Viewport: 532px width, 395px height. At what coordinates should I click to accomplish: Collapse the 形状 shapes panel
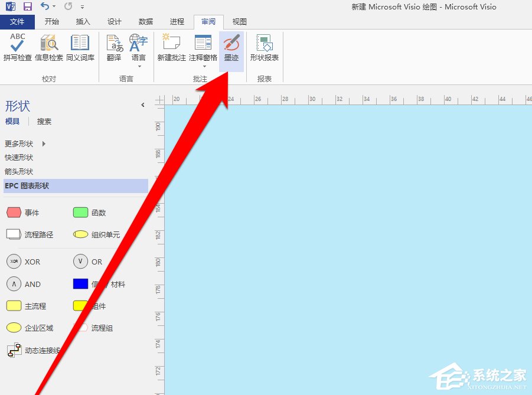click(142, 105)
